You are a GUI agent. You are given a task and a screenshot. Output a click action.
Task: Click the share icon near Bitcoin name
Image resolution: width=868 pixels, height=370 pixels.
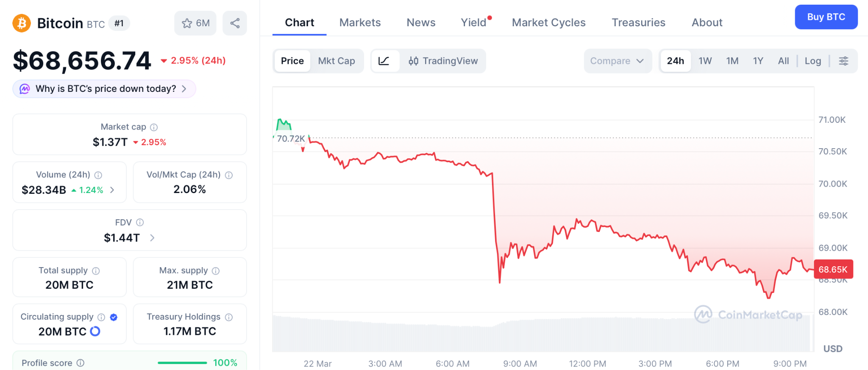[x=235, y=23]
